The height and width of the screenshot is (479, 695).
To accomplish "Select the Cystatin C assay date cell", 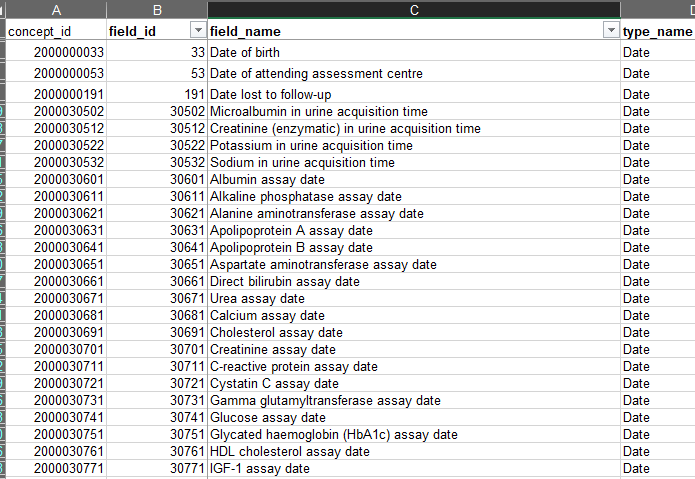I will pos(414,383).
